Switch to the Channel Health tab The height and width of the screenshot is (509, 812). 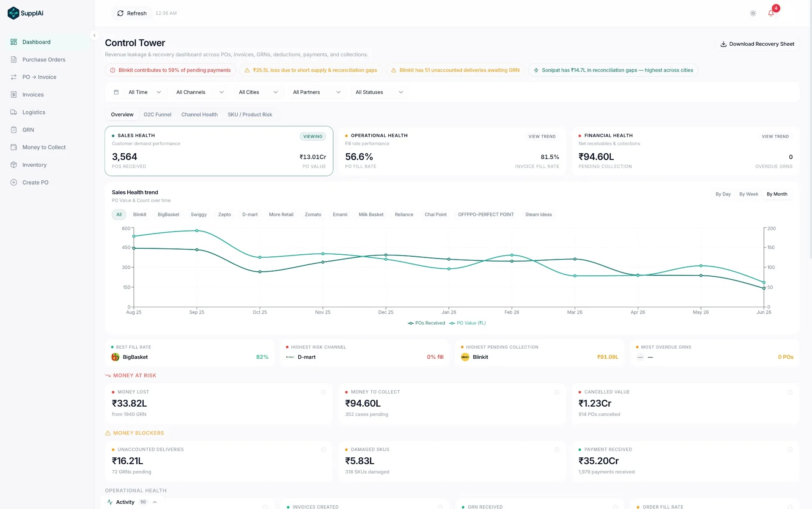pos(200,115)
